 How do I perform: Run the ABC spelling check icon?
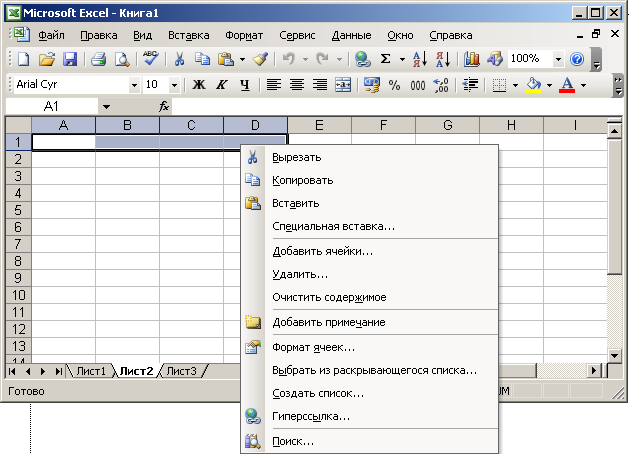151,59
